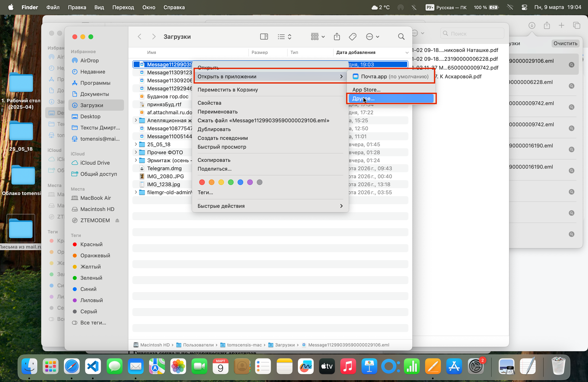Viewport: 588px width, 382px height.
Task: Open AirDrop in the sidebar
Action: tap(89, 61)
